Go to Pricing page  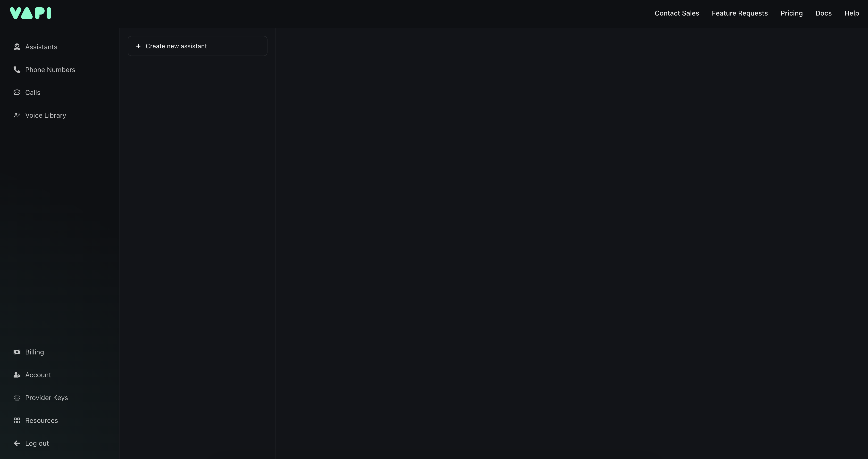792,13
